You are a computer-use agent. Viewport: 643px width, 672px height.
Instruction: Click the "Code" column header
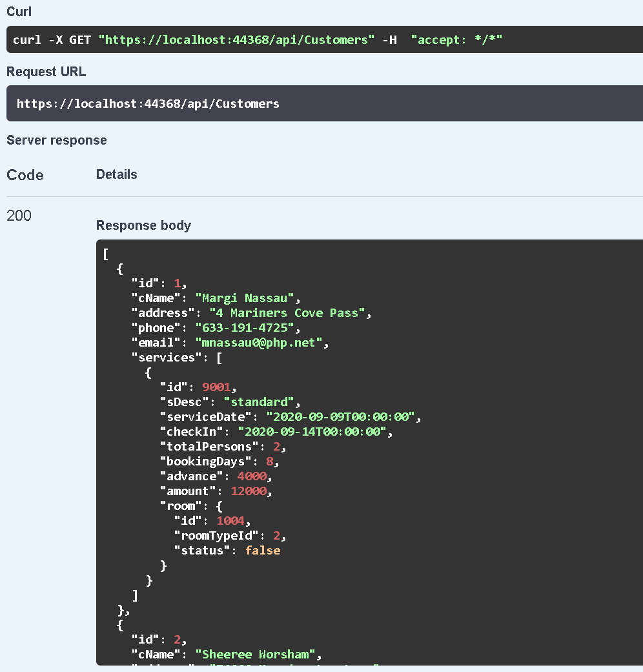point(25,175)
